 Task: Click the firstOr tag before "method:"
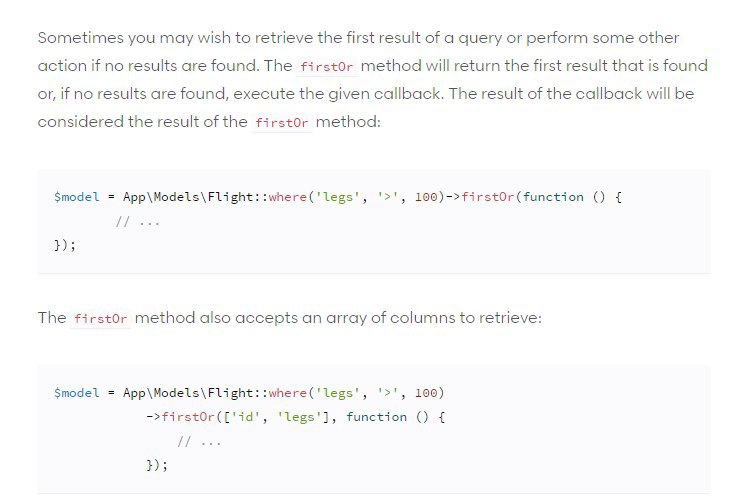point(282,122)
